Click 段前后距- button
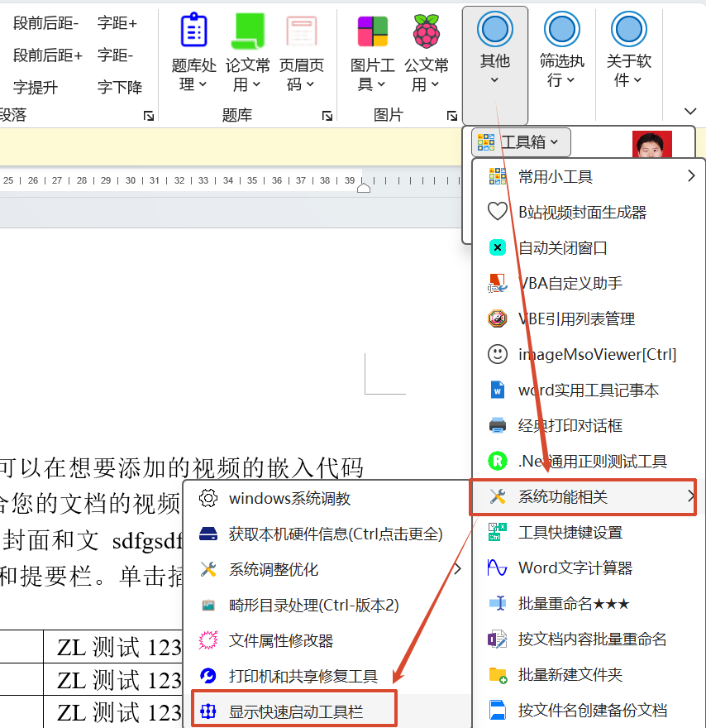706x728 pixels. point(46,23)
